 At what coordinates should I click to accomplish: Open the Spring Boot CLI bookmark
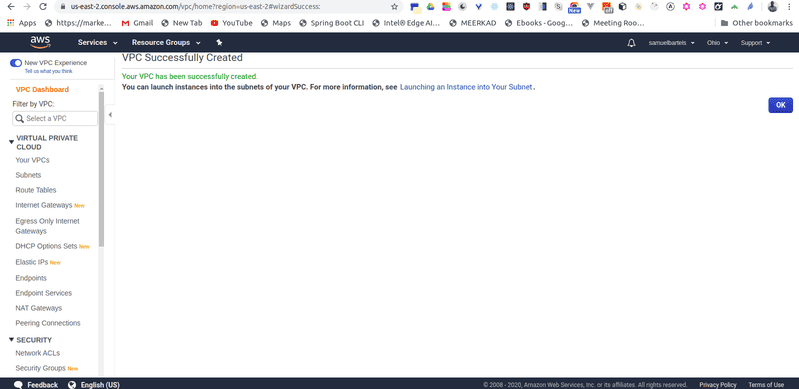coord(332,23)
